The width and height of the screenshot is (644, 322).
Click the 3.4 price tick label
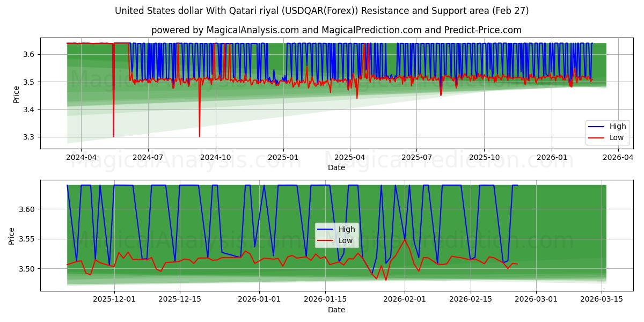click(30, 109)
